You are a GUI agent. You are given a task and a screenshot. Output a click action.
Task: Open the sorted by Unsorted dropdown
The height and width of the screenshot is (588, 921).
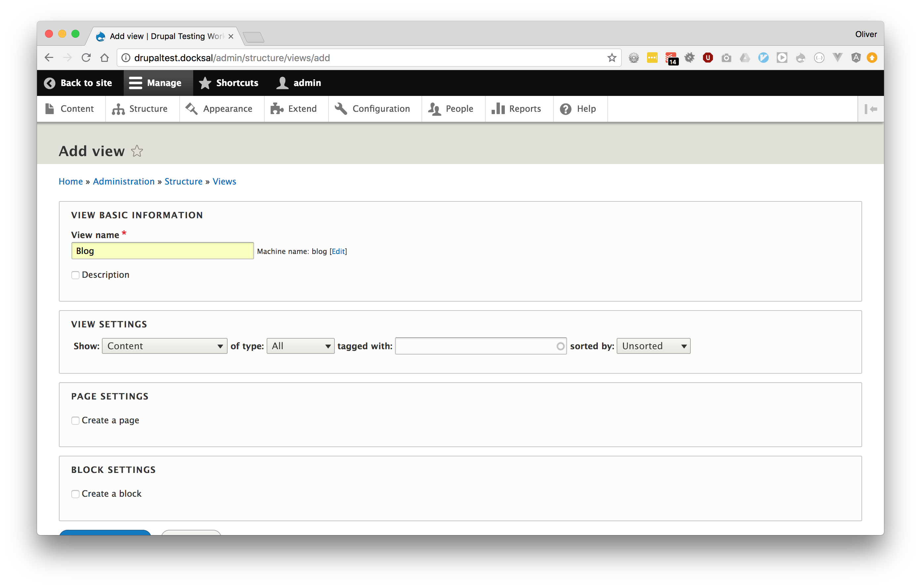pos(653,346)
